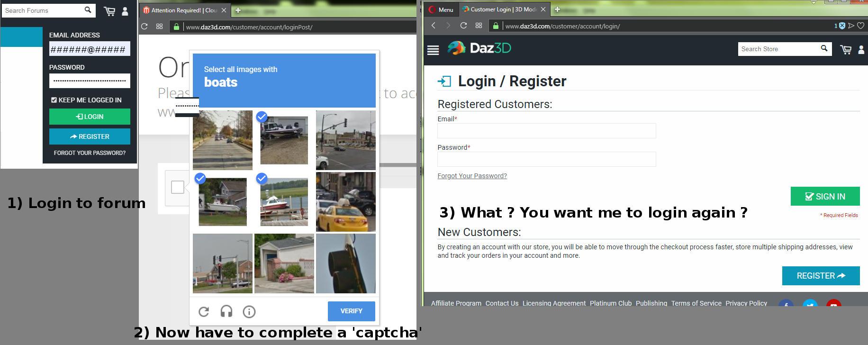This screenshot has height=345, width=868.
Task: Switch to the audio captcha challenge
Action: tap(226, 311)
